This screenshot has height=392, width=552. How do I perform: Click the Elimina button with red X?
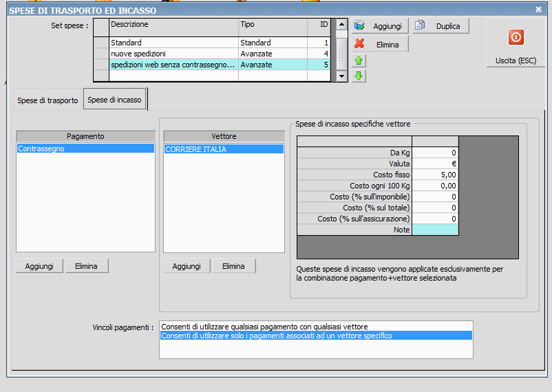point(380,44)
